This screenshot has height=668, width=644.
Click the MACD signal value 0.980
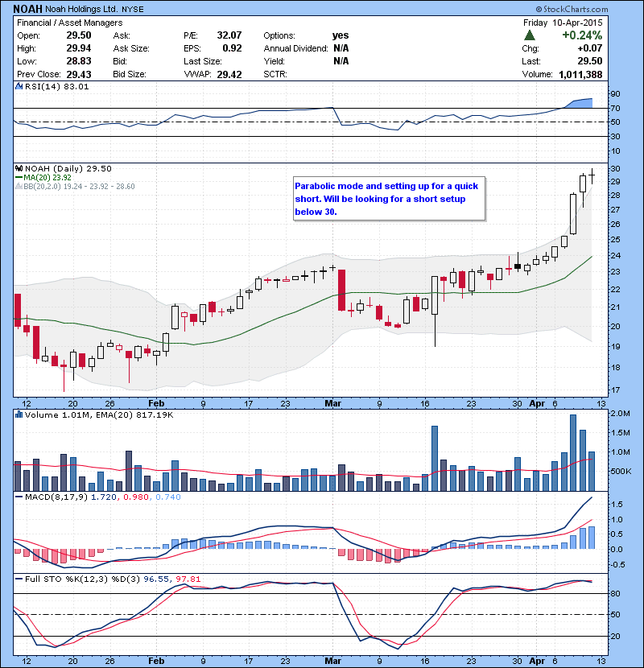tap(136, 497)
